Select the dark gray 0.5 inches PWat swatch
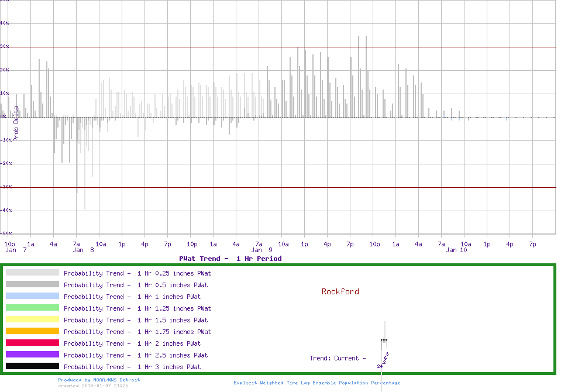 32,284
